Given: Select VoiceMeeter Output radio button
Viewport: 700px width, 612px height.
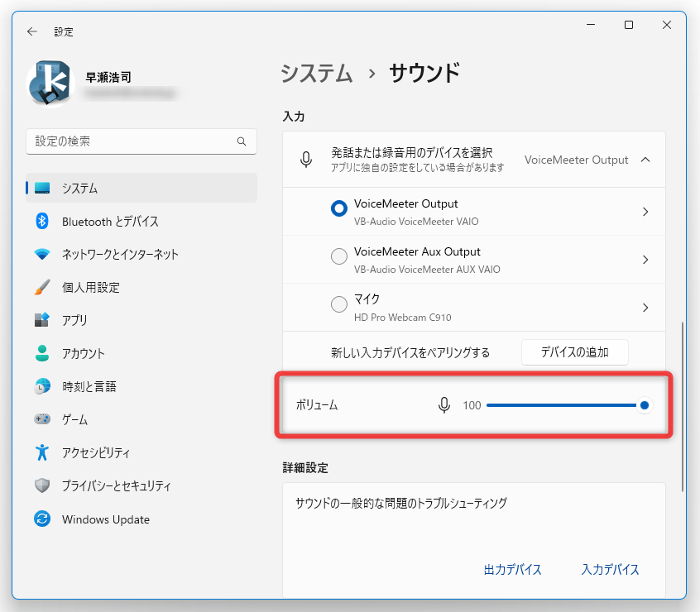Looking at the screenshot, I should click(x=339, y=208).
